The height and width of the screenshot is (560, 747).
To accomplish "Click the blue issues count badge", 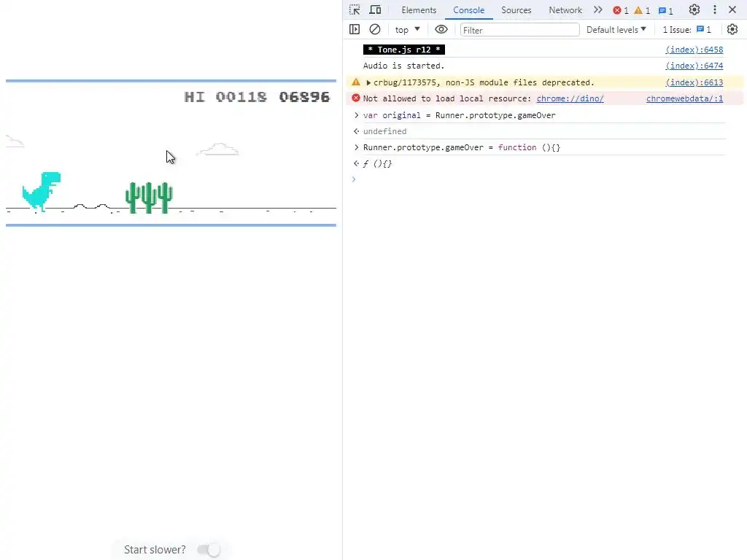I will (x=665, y=10).
